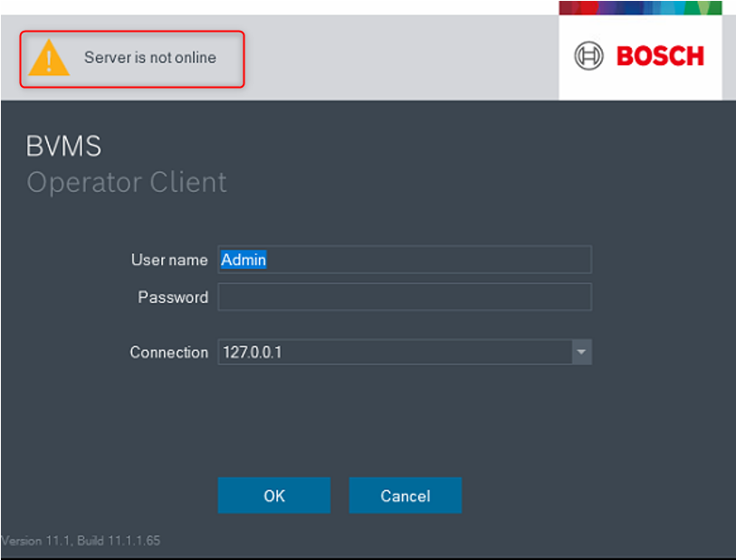The height and width of the screenshot is (560, 736).
Task: Click the Operator Client subtitle
Action: pyautogui.click(x=127, y=183)
